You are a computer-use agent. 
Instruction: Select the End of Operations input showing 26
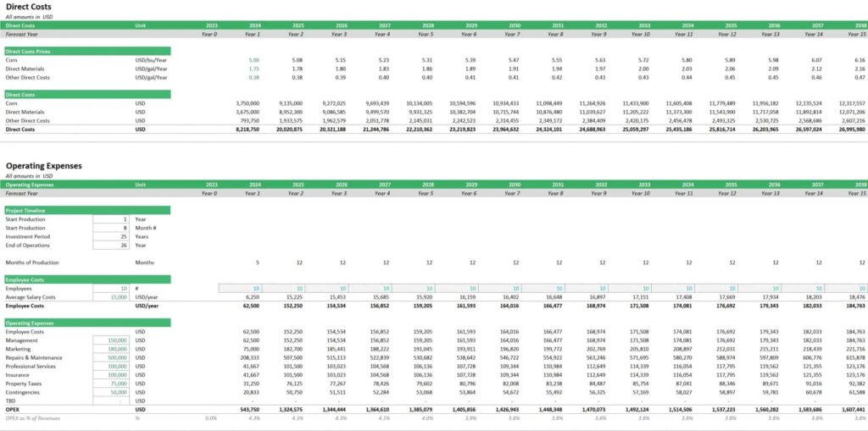coord(111,245)
